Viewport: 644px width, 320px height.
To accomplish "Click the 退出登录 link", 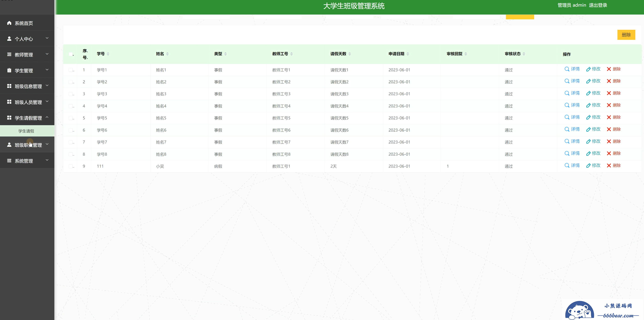I will tap(598, 5).
